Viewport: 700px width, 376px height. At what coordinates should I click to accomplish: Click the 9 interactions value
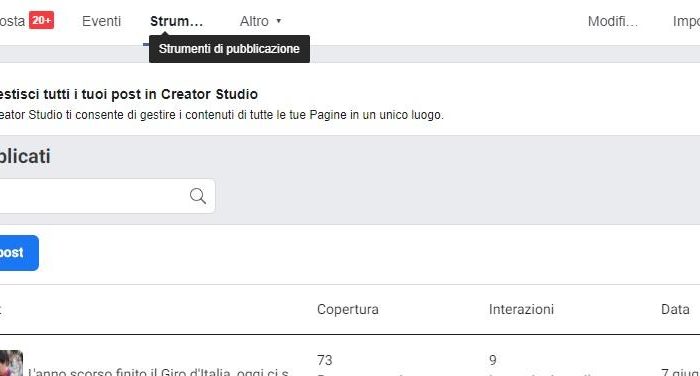click(x=493, y=360)
